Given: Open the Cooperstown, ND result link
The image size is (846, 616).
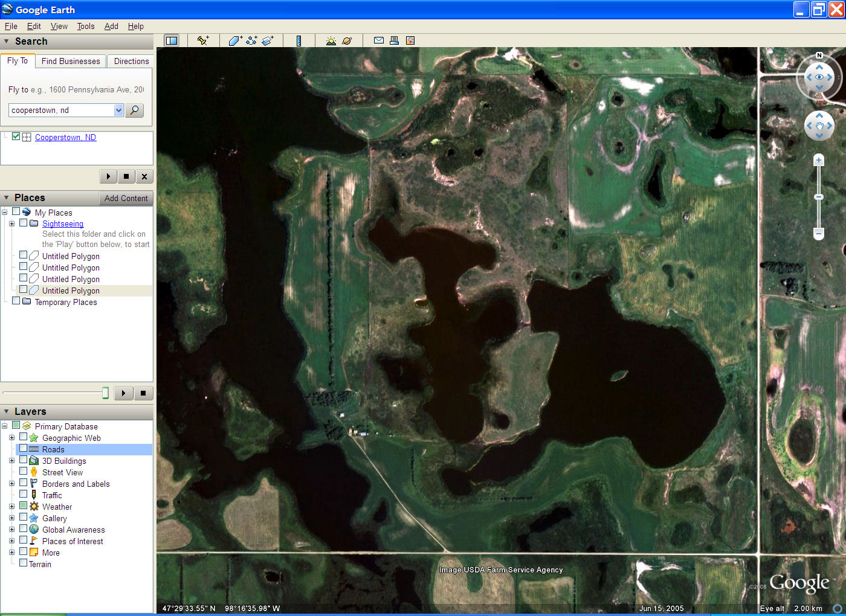Looking at the screenshot, I should [65, 137].
